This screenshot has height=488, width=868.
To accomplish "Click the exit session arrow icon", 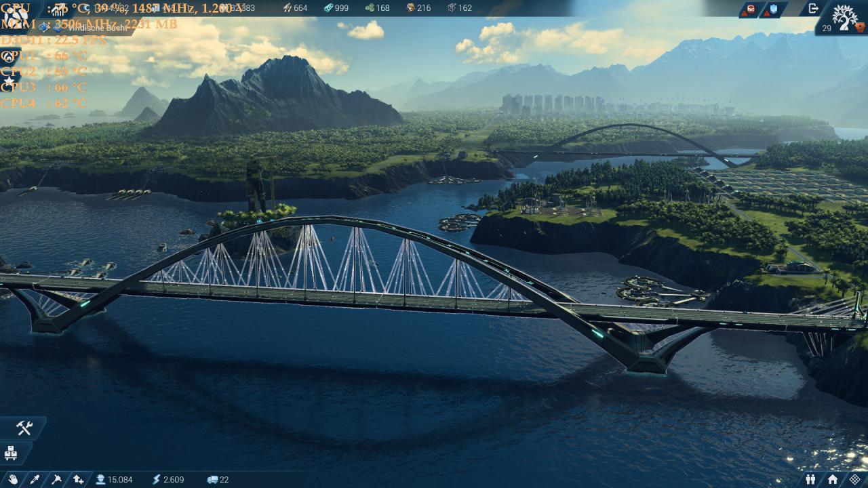I will click(813, 8).
